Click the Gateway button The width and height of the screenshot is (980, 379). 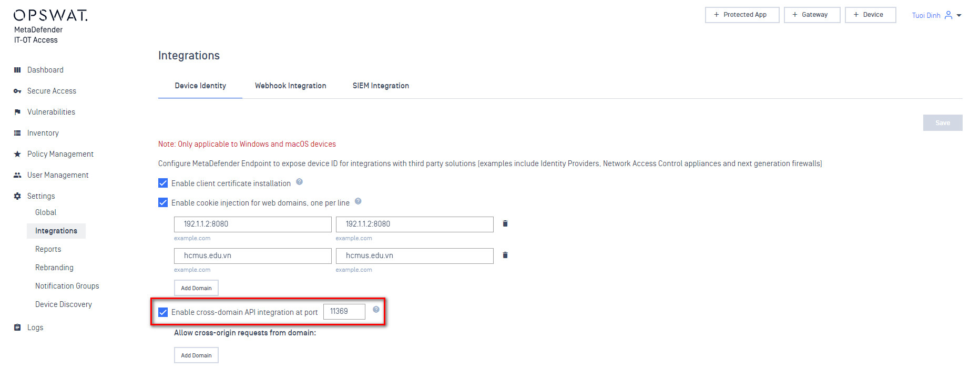[x=812, y=15]
